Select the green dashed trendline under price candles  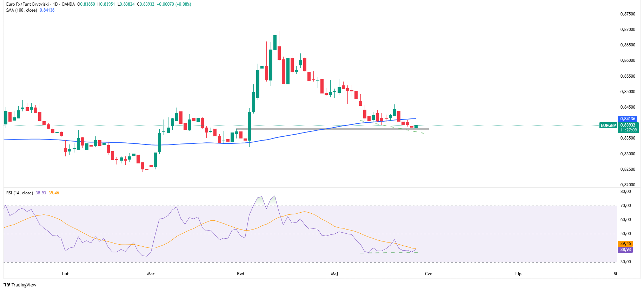click(392, 127)
